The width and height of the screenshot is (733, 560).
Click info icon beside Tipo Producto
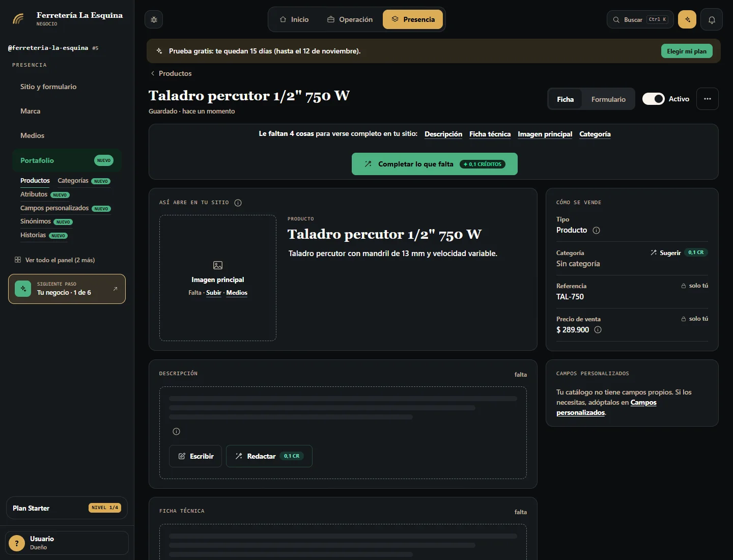[x=597, y=230]
